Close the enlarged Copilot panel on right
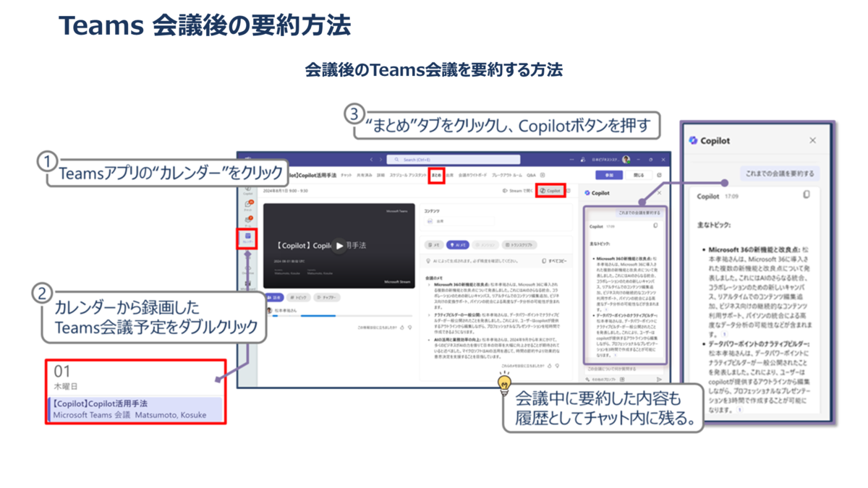Screen dimensions: 868x488 tap(812, 140)
